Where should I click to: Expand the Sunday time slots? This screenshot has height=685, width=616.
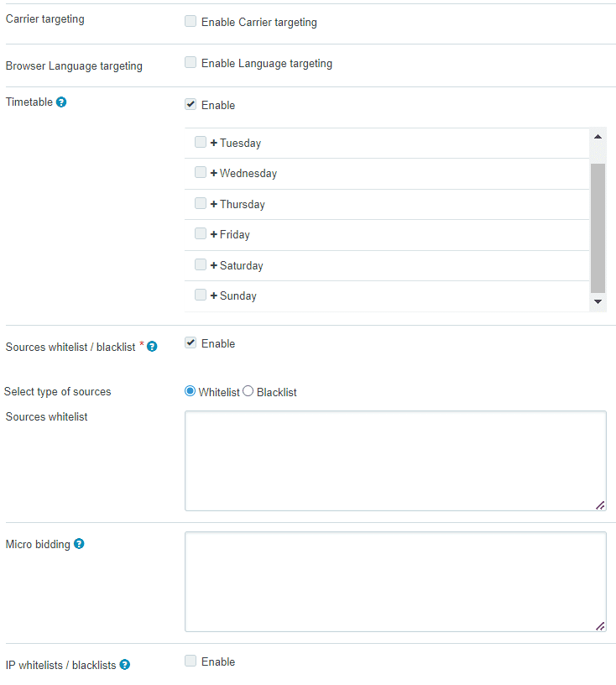click(x=214, y=295)
